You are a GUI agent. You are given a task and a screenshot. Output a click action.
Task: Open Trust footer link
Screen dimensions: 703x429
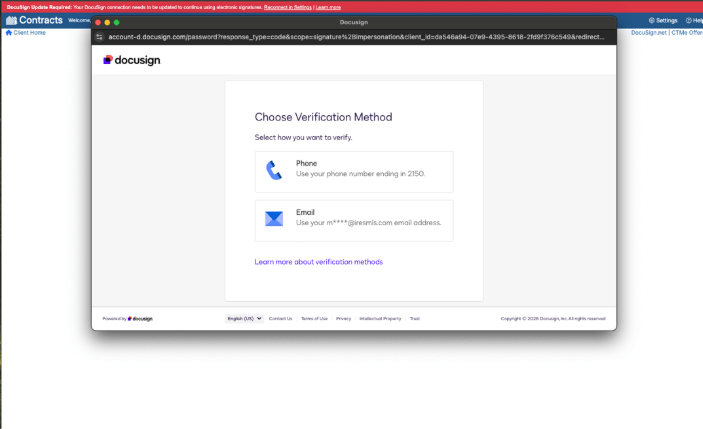click(x=415, y=318)
